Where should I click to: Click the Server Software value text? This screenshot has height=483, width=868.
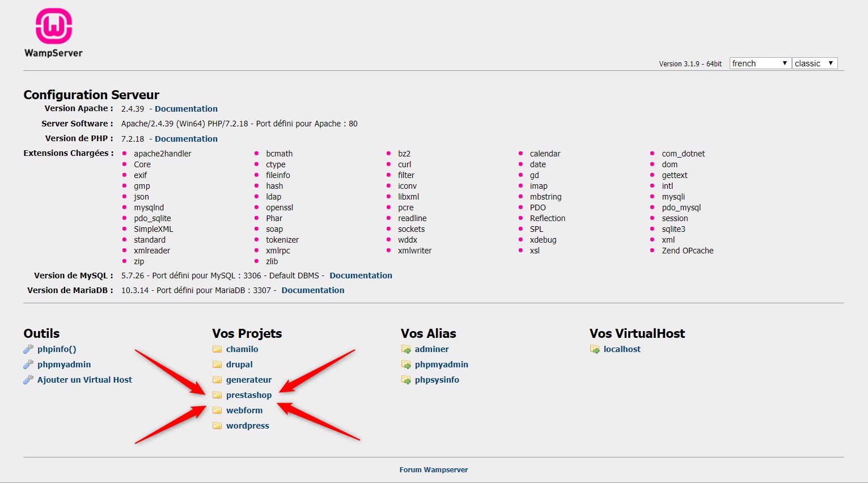click(239, 124)
